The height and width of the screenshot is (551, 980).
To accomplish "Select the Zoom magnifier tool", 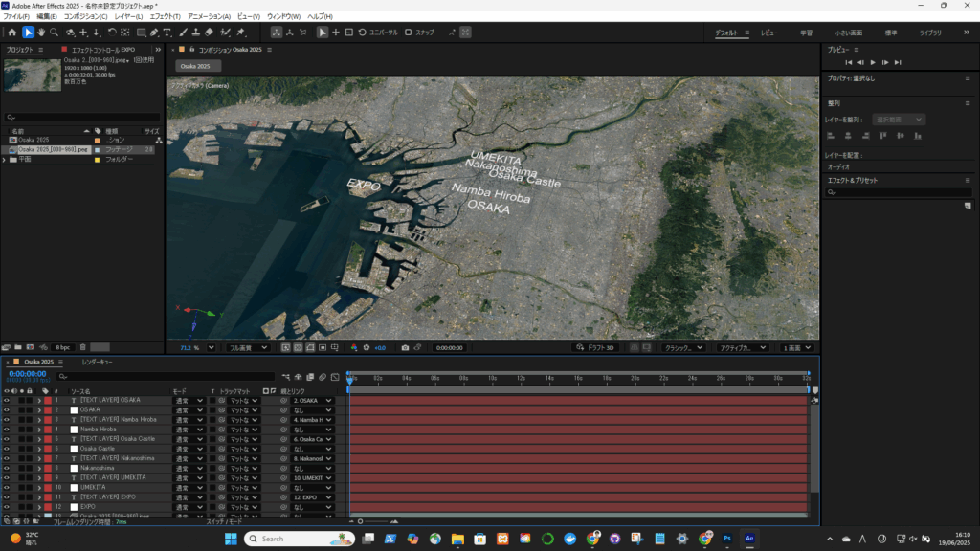I will click(x=54, y=33).
